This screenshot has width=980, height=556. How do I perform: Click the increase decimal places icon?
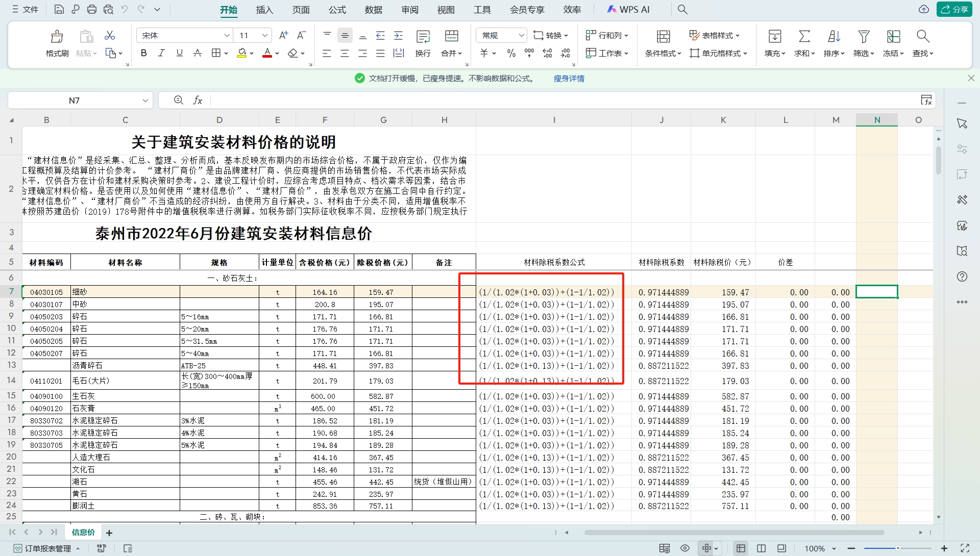(547, 53)
